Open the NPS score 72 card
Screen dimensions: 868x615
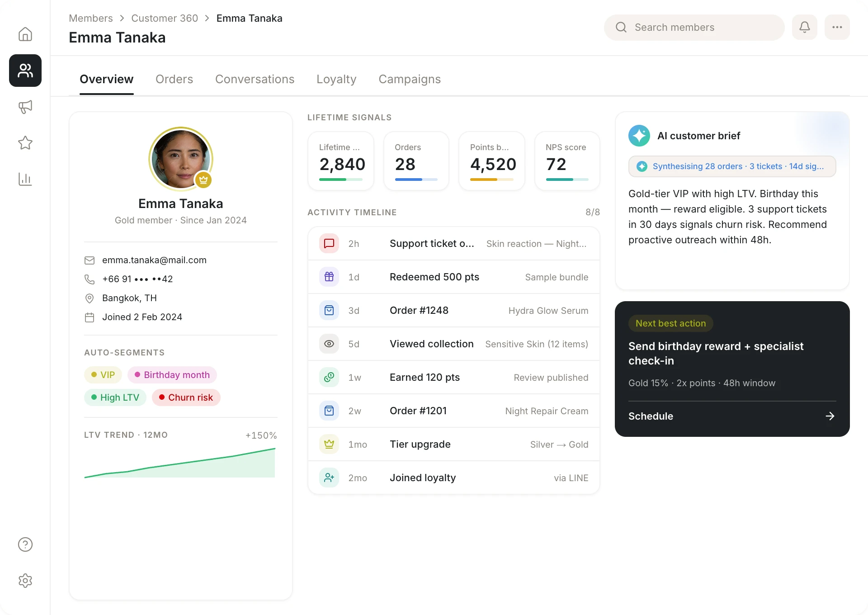pyautogui.click(x=567, y=161)
